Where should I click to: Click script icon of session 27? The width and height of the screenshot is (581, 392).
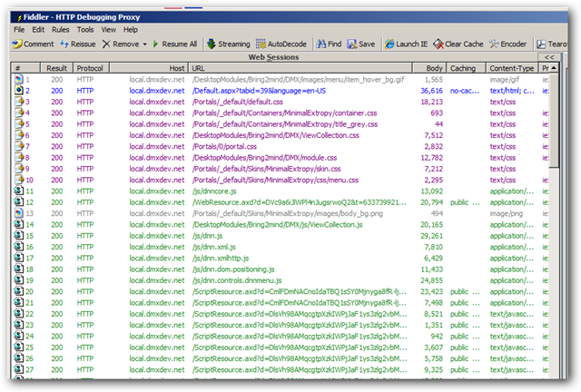[18, 369]
